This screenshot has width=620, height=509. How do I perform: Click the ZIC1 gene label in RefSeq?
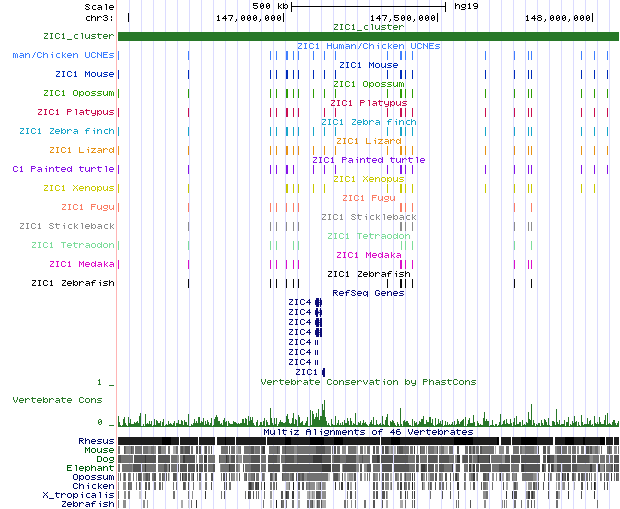[306, 372]
